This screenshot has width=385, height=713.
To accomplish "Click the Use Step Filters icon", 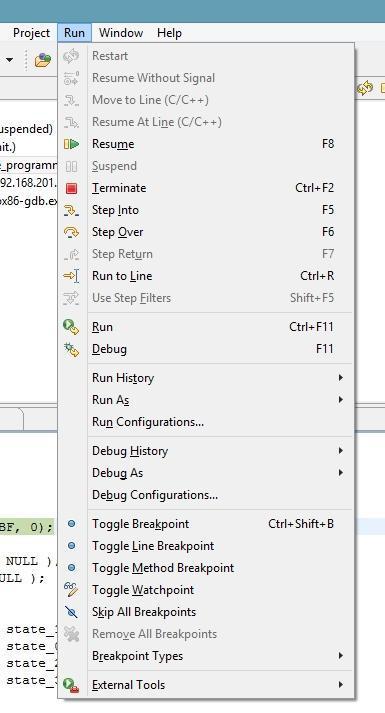I will [x=71, y=298].
